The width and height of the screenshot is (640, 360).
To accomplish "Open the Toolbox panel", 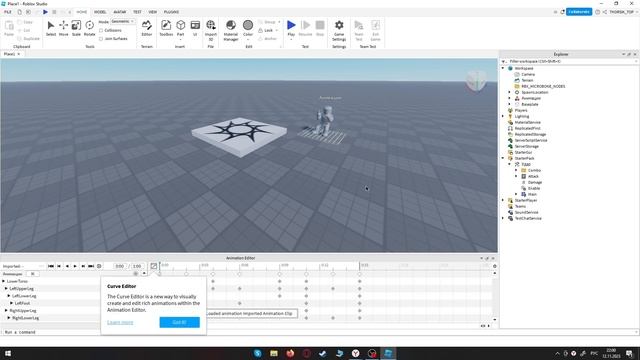I will 166,28.
